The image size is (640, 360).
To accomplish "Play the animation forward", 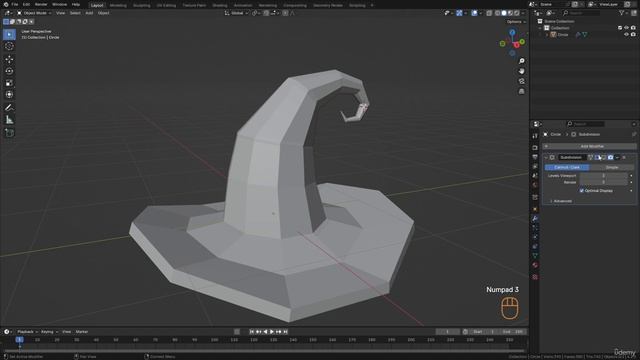I will pyautogui.click(x=272, y=332).
